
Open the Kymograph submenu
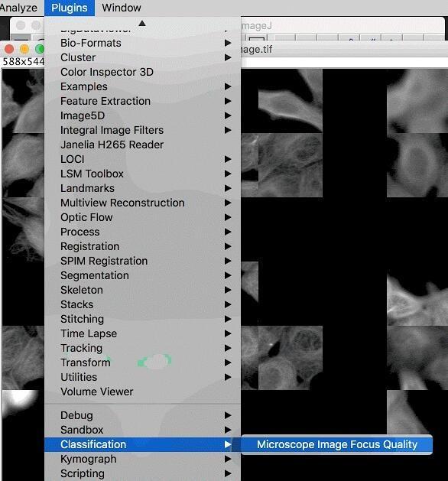click(142, 459)
